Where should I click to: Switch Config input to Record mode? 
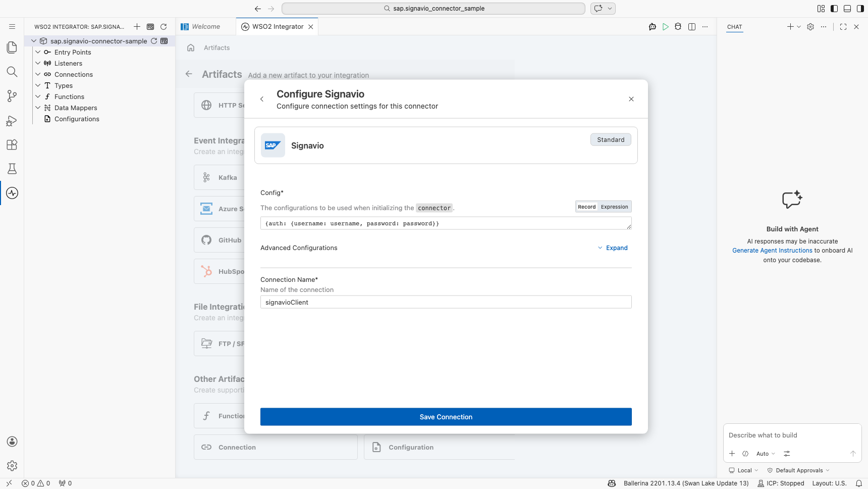click(x=587, y=207)
